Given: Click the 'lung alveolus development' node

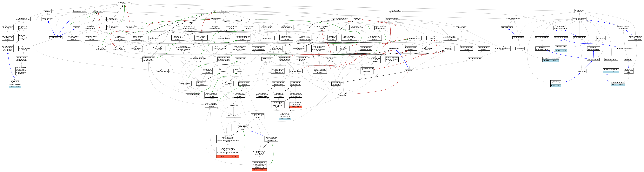Looking at the screenshot, I should pyautogui.click(x=582, y=71).
